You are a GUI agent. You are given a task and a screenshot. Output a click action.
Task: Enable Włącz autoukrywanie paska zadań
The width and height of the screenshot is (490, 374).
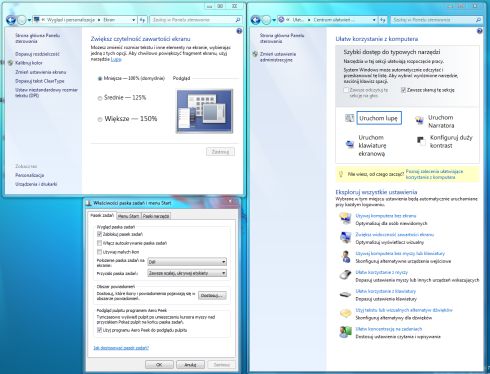[99, 243]
